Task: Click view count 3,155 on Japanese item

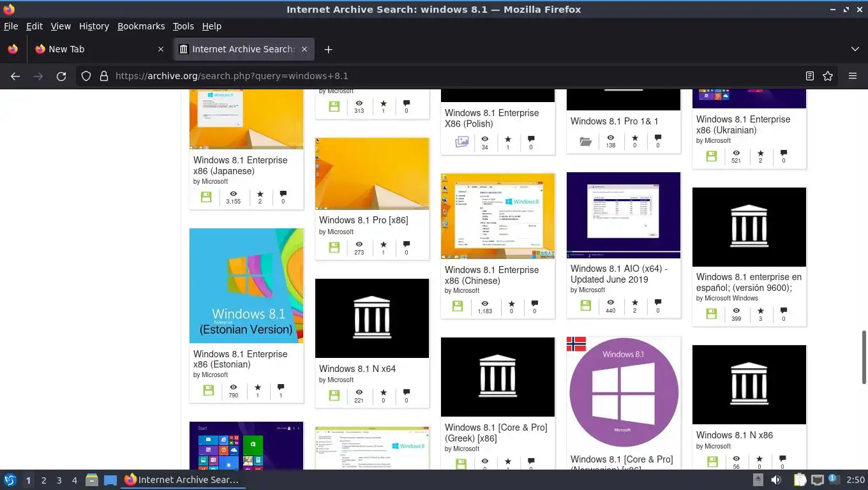Action: pos(234,202)
